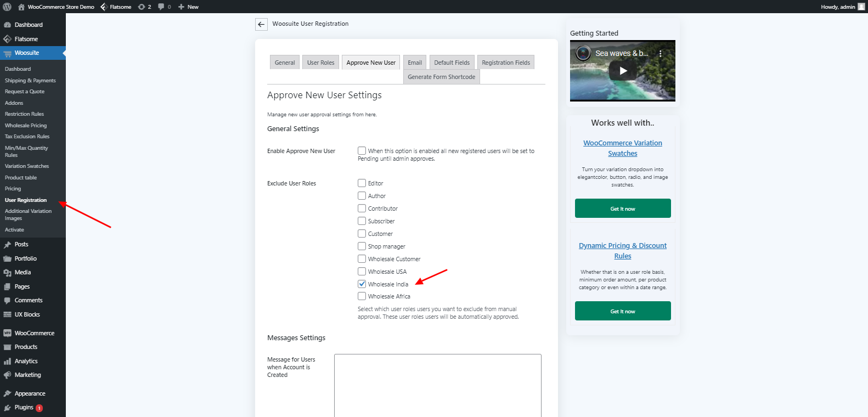Check the Subscriber role checkbox
This screenshot has height=417, width=868.
click(362, 221)
